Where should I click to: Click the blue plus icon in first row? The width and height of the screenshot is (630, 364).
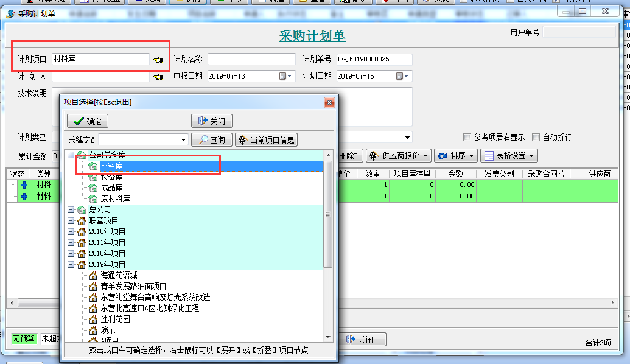[24, 185]
